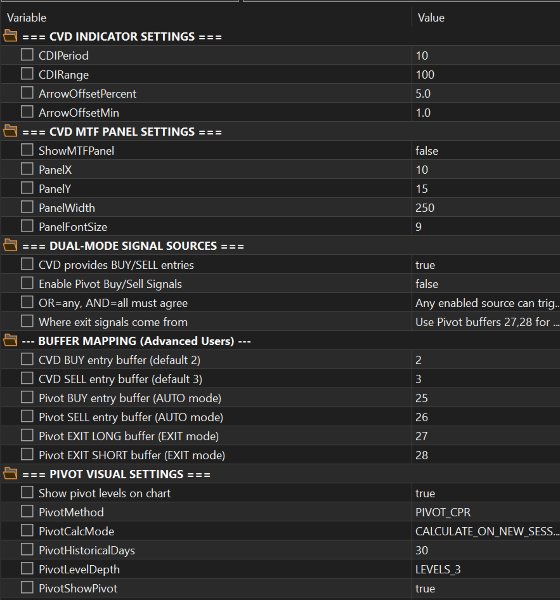Open the OR=any, AND=all value dropdown

click(486, 303)
